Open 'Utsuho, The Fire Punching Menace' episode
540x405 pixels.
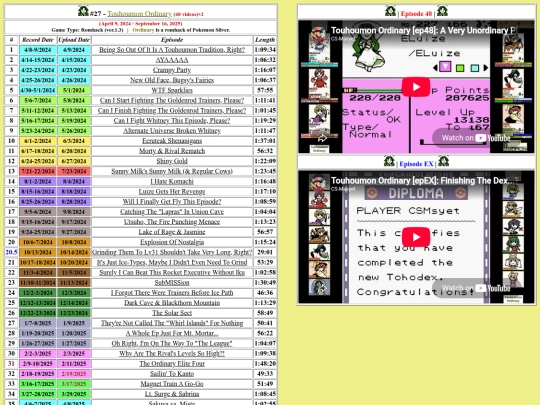click(172, 222)
